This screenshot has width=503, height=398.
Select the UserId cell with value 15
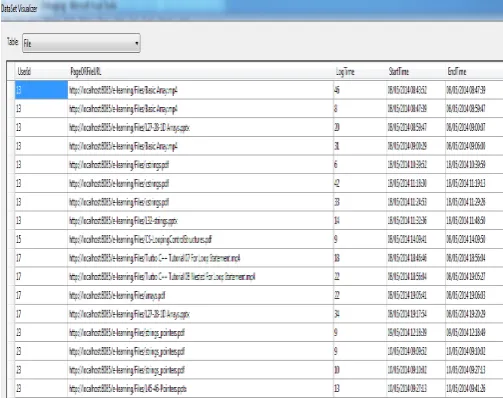click(x=41, y=239)
